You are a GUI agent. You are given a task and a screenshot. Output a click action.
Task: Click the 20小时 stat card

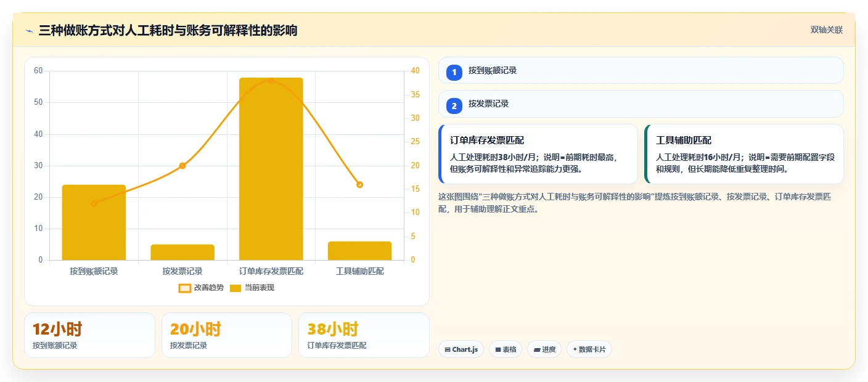click(227, 335)
